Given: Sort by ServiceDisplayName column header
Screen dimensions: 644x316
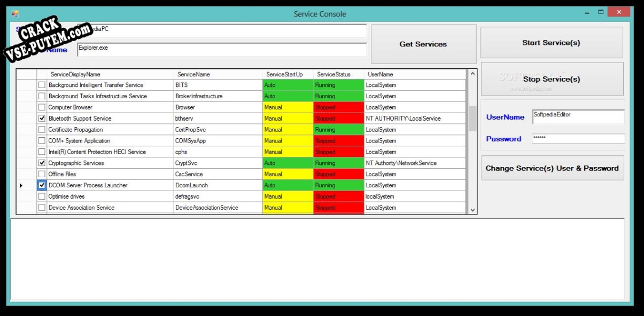Looking at the screenshot, I should click(x=110, y=74).
